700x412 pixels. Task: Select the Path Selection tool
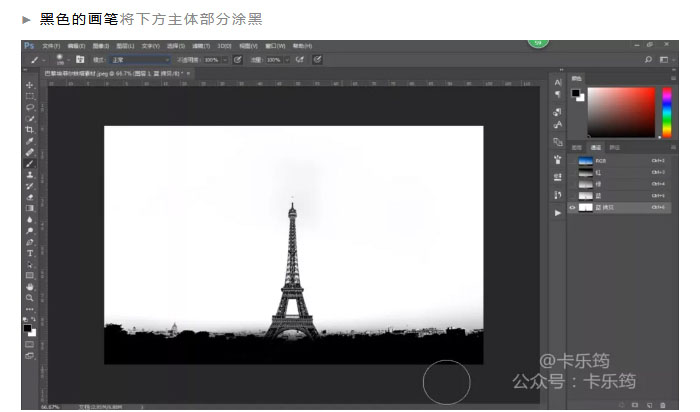click(x=29, y=264)
